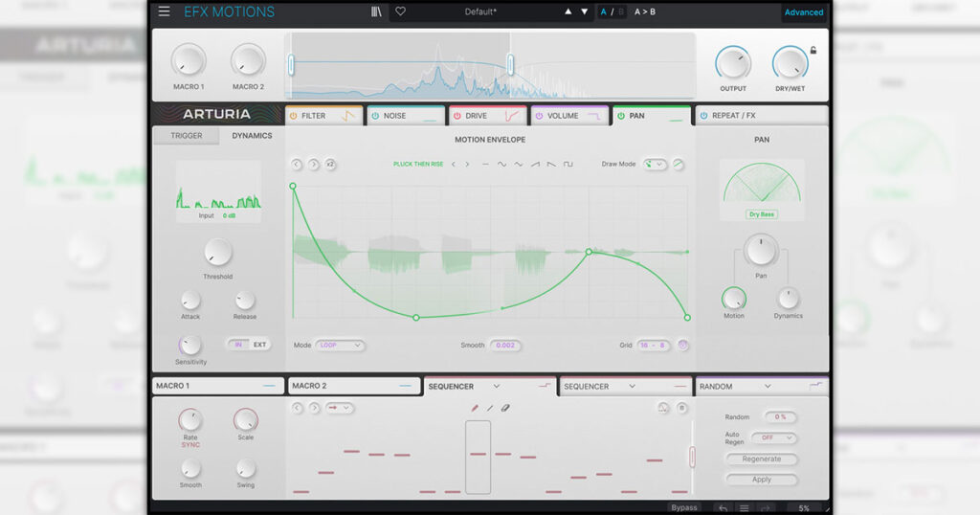Toggle the Volume module power button
This screenshot has height=515, width=980.
click(540, 116)
